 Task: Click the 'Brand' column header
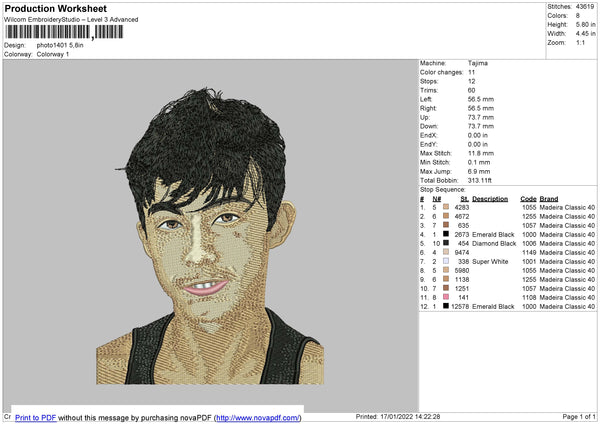click(549, 199)
